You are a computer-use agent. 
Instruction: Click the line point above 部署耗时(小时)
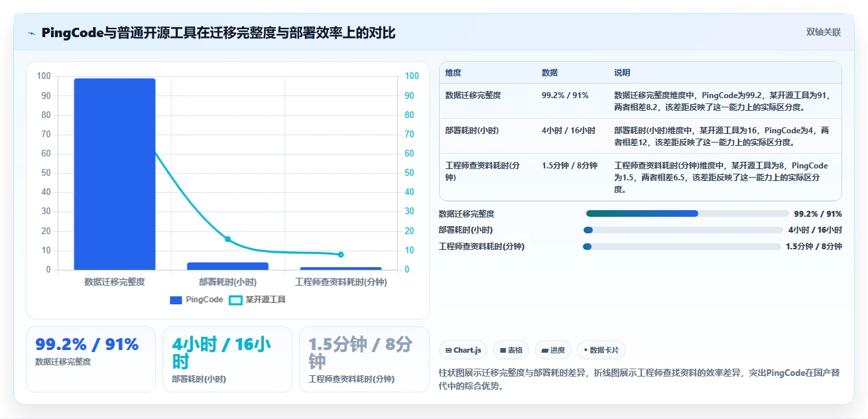coord(227,239)
